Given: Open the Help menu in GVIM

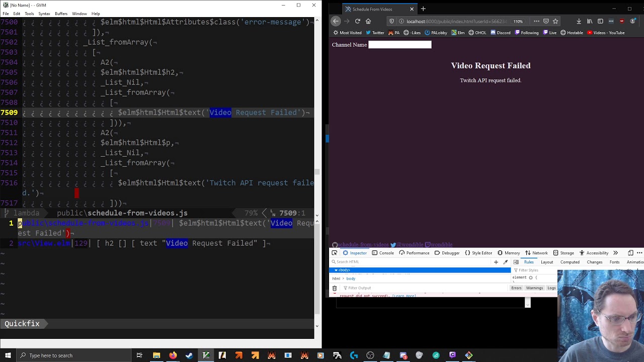Looking at the screenshot, I should pos(96,14).
